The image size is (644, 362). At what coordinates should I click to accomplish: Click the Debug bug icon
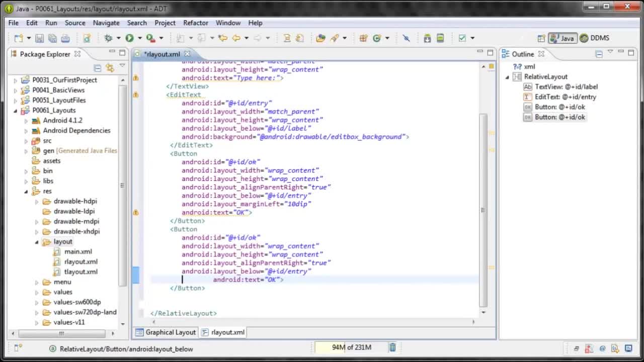(108, 38)
